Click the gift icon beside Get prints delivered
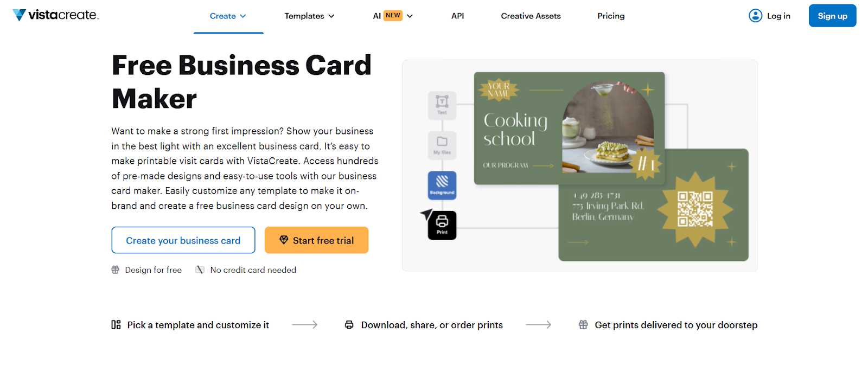Image resolution: width=868 pixels, height=365 pixels. click(x=583, y=325)
